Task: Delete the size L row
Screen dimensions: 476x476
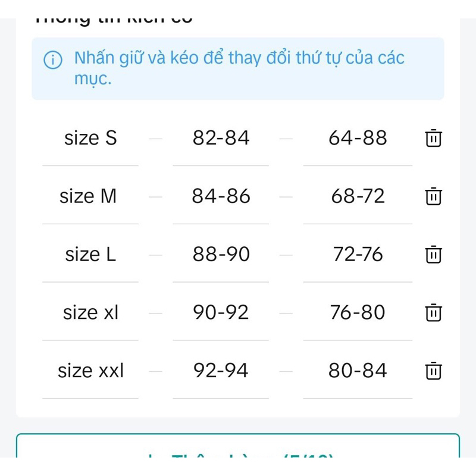Action: (433, 255)
